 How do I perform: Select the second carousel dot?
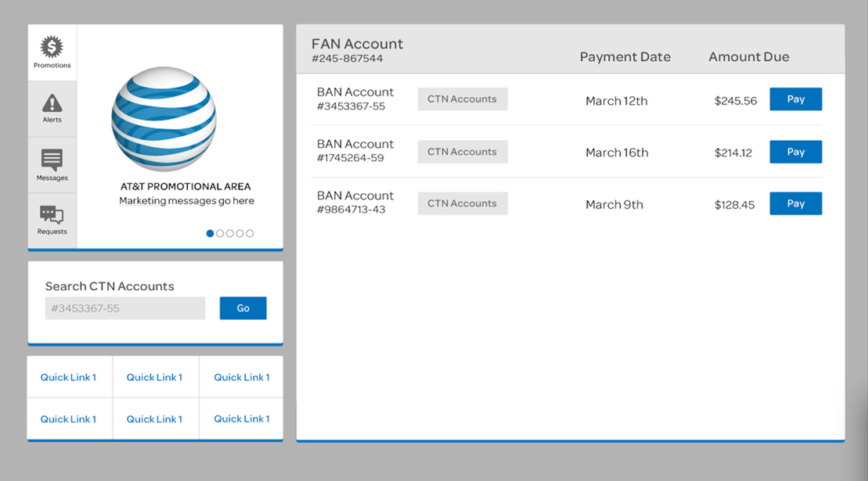pos(220,233)
